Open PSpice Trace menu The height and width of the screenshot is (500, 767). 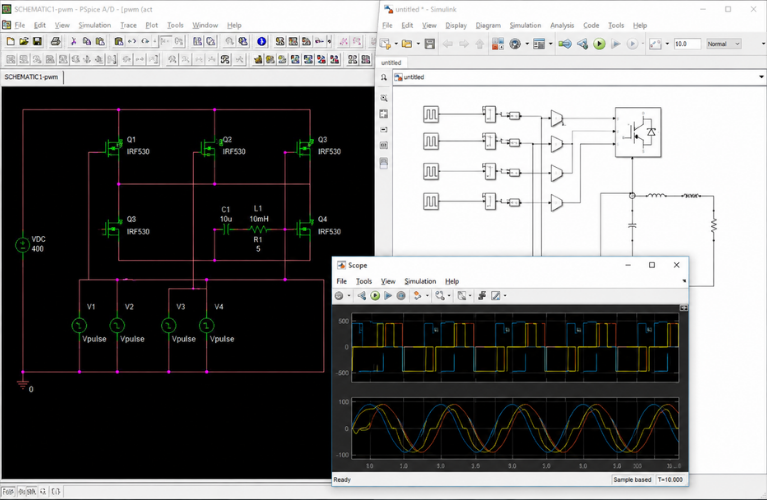click(x=128, y=25)
